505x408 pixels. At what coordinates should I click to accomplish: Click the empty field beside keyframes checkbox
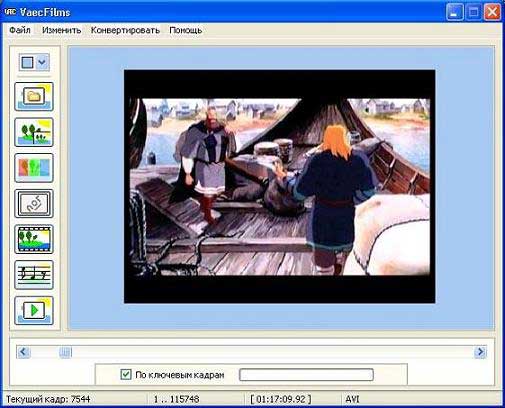[x=306, y=375]
